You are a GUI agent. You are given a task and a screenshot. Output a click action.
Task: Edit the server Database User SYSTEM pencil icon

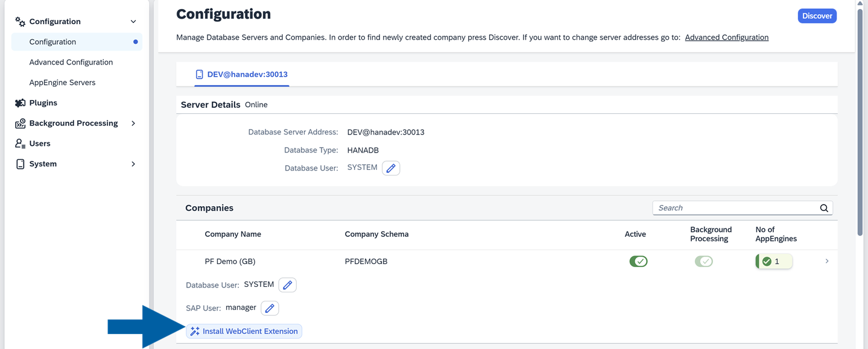point(391,168)
